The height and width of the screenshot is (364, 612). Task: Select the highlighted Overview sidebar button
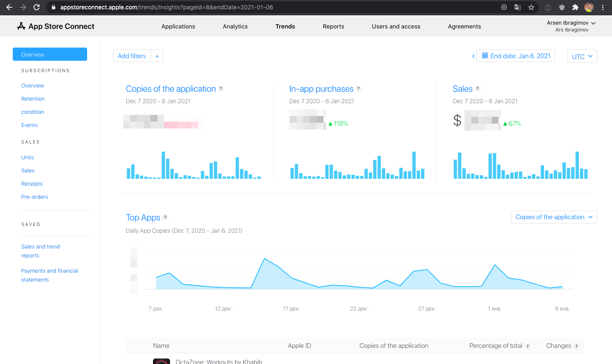50,54
